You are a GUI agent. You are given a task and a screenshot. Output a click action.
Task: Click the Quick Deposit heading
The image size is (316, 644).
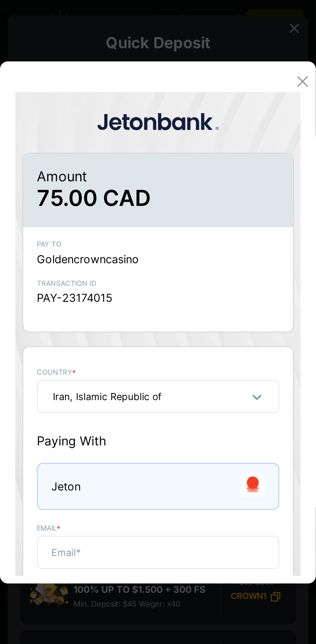click(158, 43)
